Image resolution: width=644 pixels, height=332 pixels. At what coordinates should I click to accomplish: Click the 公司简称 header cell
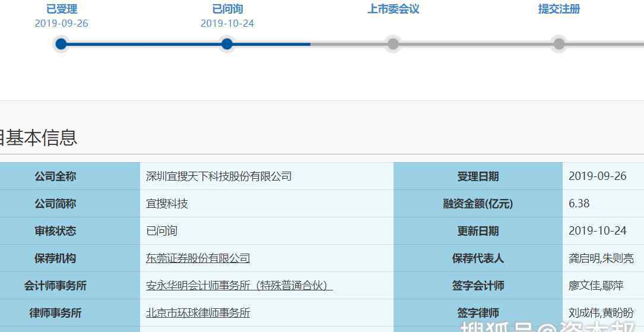click(70, 203)
